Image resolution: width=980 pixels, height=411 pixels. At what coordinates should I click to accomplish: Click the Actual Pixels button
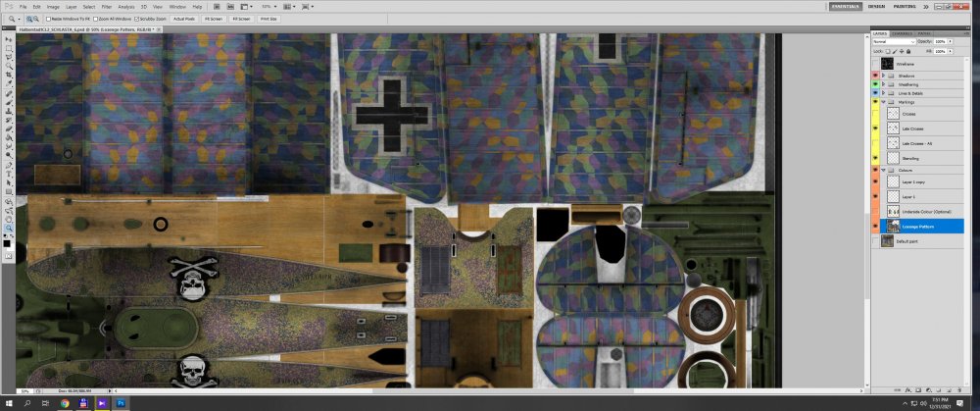point(184,19)
